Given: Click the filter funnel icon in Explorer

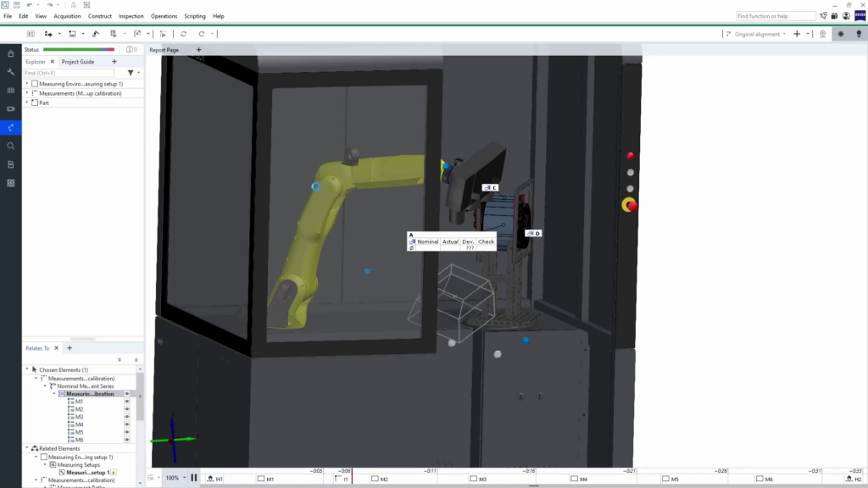Looking at the screenshot, I should click(131, 73).
